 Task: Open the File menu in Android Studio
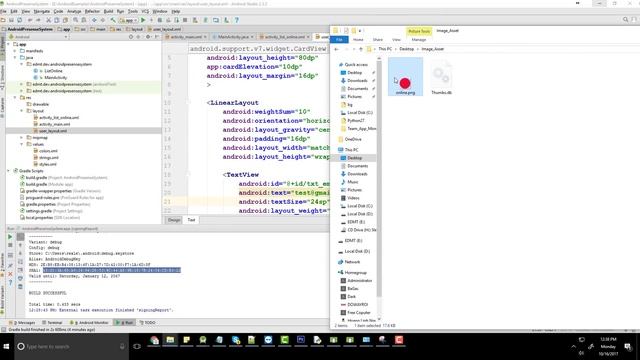pos(3,11)
